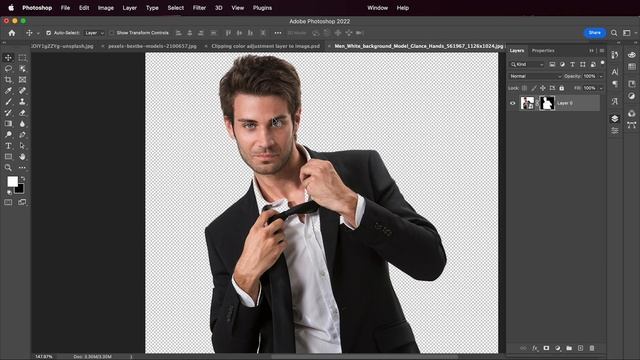Screen dimensions: 640x360
Task: Select the Dodge tool
Action: coord(8,135)
